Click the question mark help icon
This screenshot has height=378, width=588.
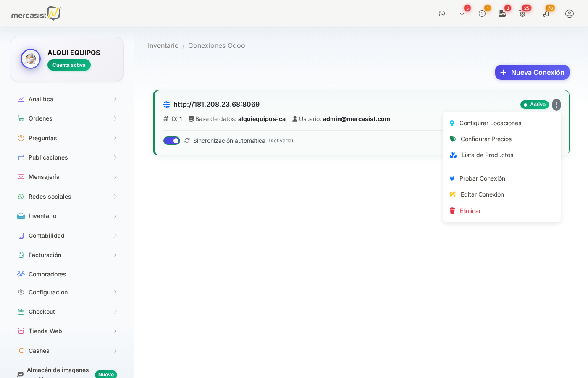click(x=482, y=13)
